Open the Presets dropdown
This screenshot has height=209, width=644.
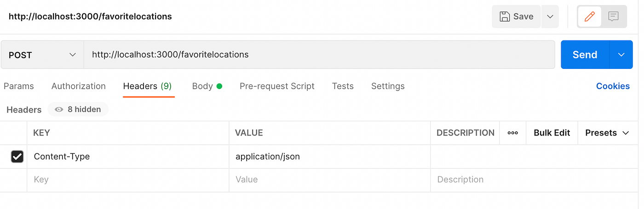click(607, 133)
